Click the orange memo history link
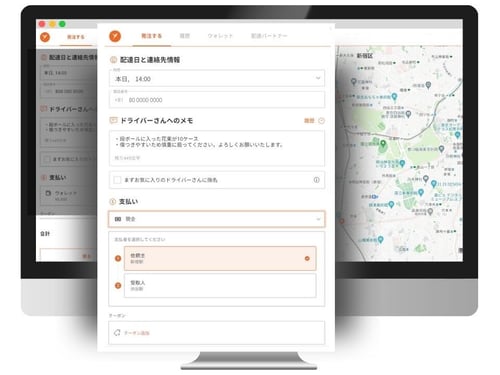This screenshot has width=500, height=375. tap(309, 121)
